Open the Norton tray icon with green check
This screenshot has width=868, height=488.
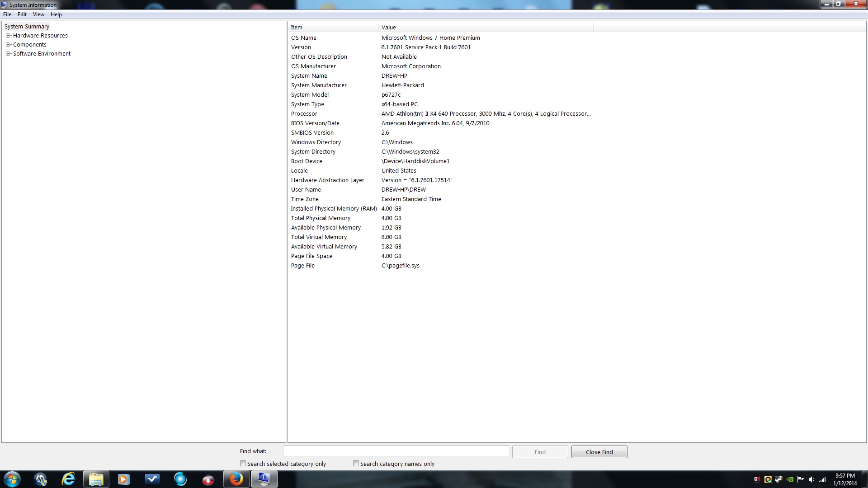click(768, 479)
